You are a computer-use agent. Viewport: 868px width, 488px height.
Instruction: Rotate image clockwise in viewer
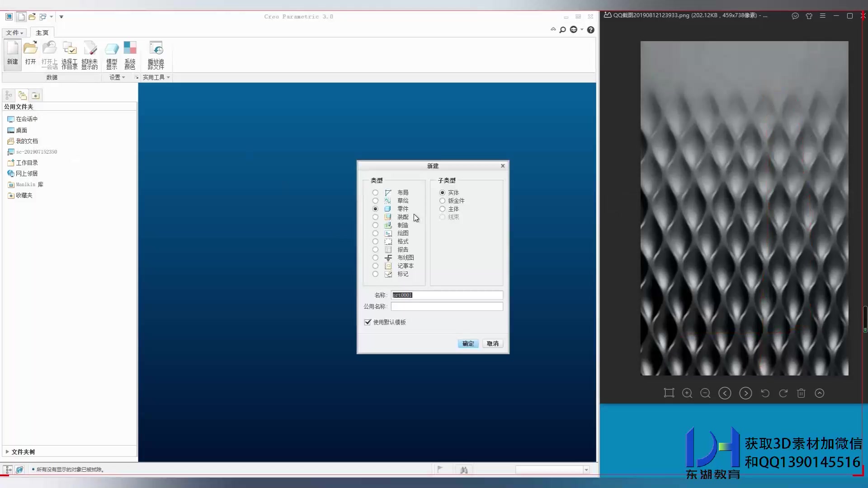[783, 393]
